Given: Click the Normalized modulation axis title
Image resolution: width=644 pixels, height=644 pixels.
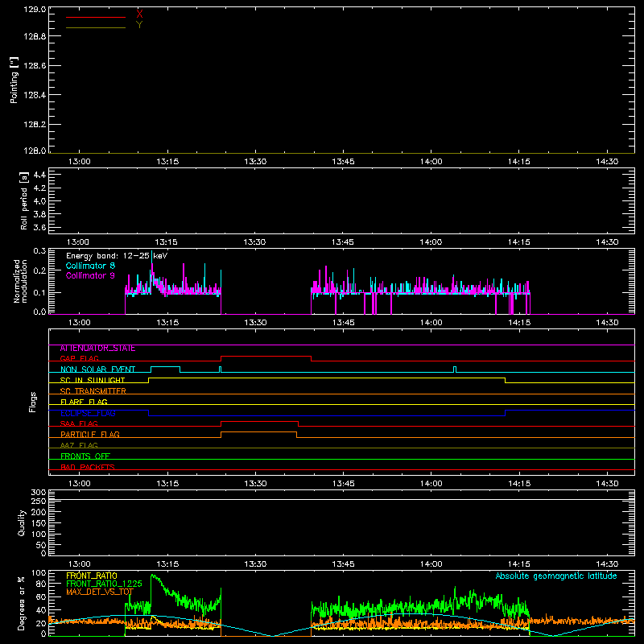Looking at the screenshot, I should [20, 281].
